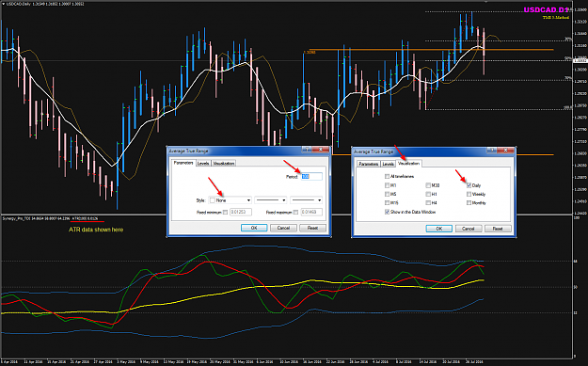Click the white color swatch in the Style dropdown
The width and height of the screenshot is (588, 366).
(213, 200)
